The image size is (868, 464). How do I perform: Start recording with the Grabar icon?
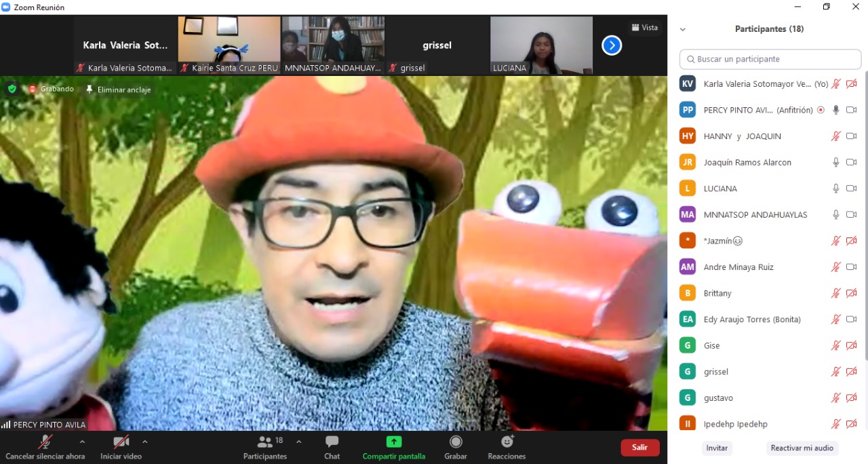pyautogui.click(x=456, y=442)
